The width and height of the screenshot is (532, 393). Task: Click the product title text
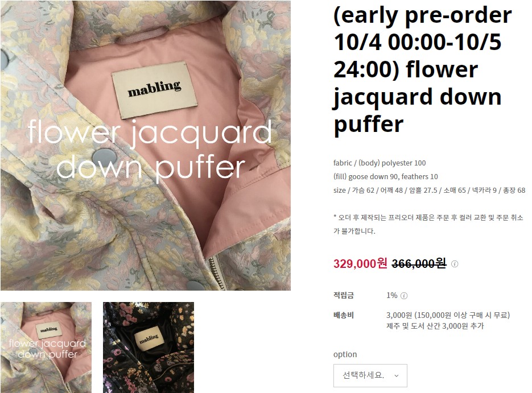pos(423,69)
